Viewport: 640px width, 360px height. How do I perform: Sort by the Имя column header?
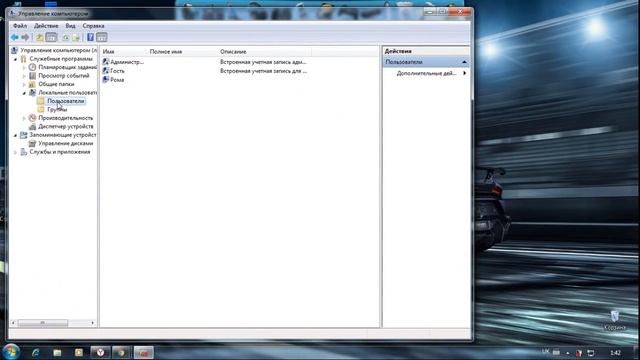pyautogui.click(x=124, y=52)
